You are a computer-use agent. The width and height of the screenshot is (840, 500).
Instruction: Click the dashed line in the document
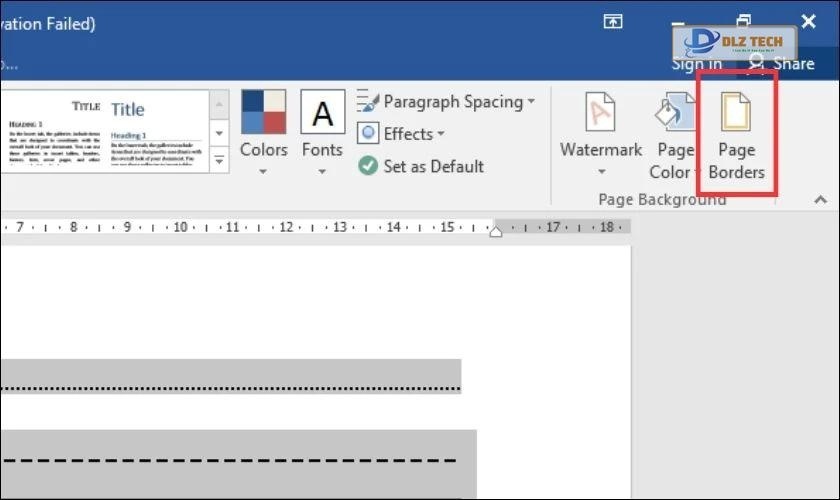230,461
